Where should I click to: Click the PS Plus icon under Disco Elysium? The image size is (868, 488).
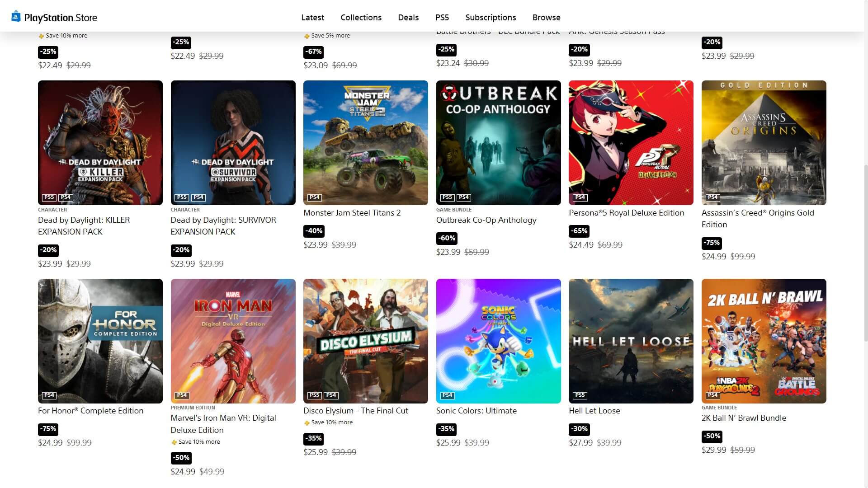coord(307,423)
